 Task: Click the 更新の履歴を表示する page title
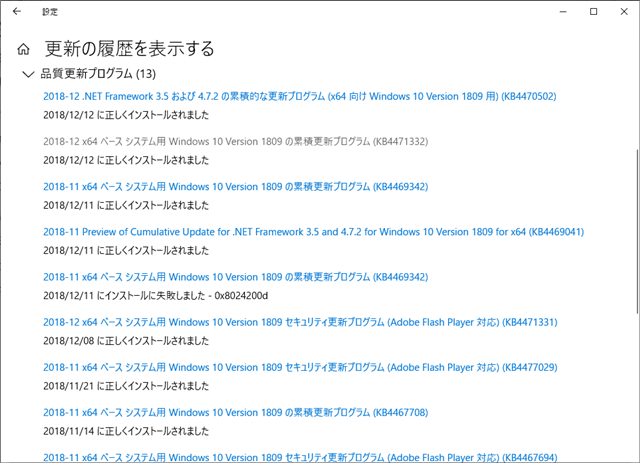click(x=129, y=49)
